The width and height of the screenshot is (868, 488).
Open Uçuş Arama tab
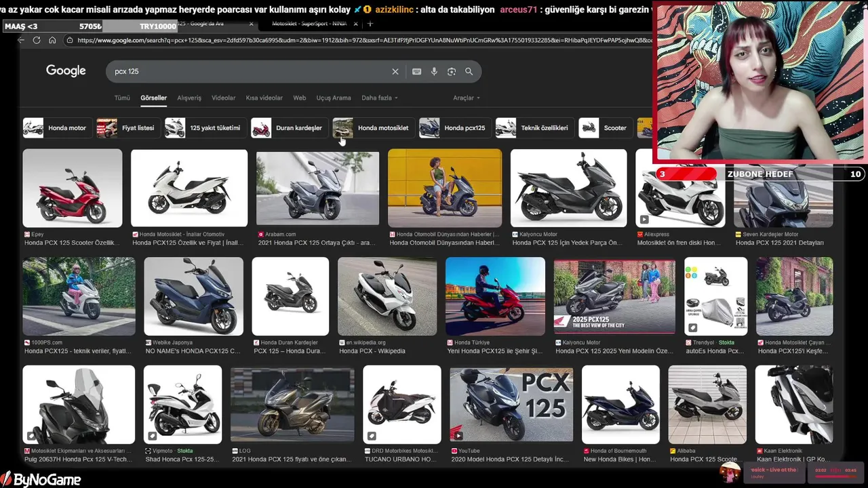click(x=334, y=98)
